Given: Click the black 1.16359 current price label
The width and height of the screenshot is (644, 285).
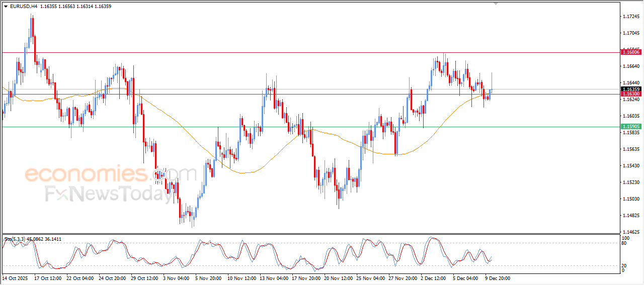Looking at the screenshot, I should click(x=630, y=89).
